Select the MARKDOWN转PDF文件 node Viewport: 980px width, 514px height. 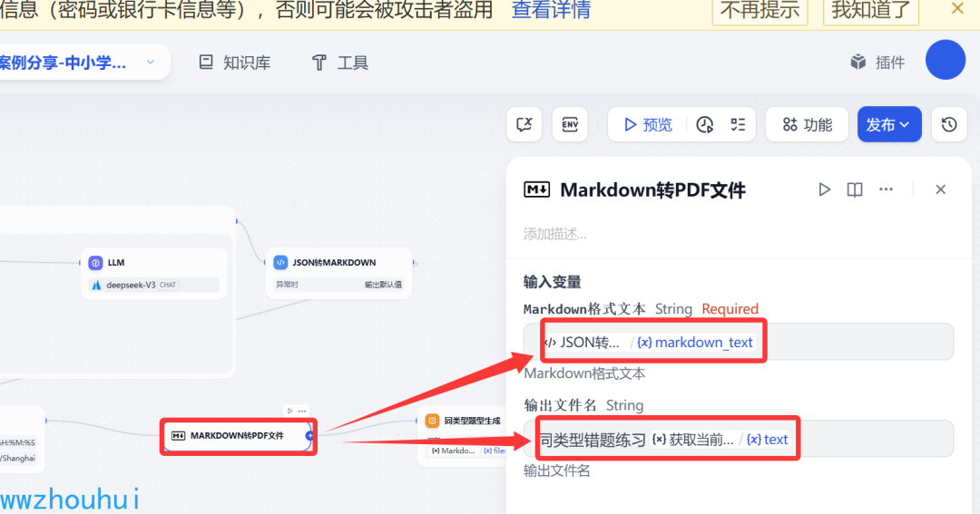pyautogui.click(x=238, y=436)
